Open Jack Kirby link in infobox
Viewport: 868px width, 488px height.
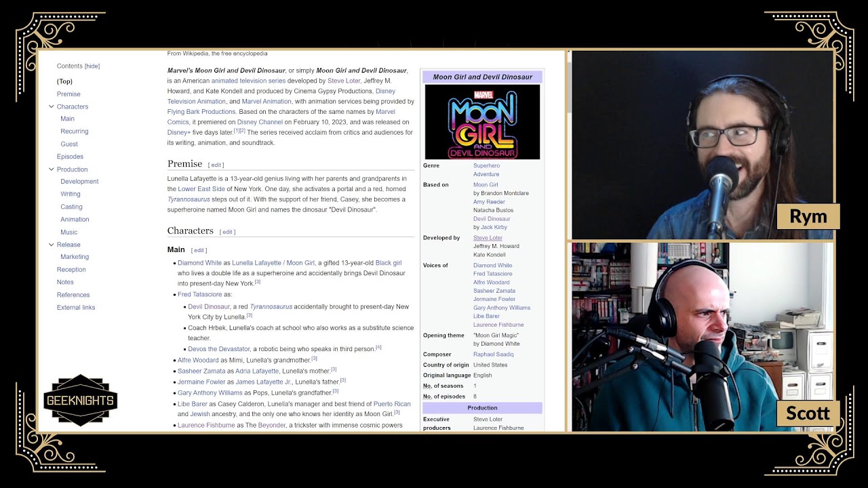point(493,228)
